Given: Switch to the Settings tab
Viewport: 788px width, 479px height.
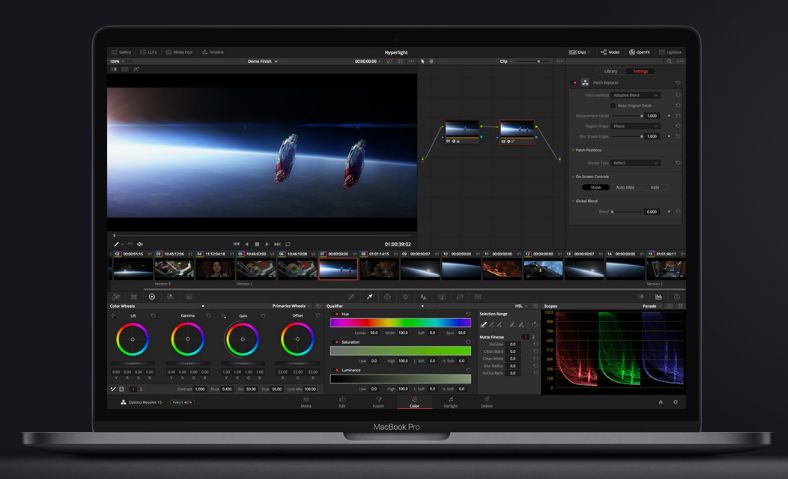Looking at the screenshot, I should [640, 71].
